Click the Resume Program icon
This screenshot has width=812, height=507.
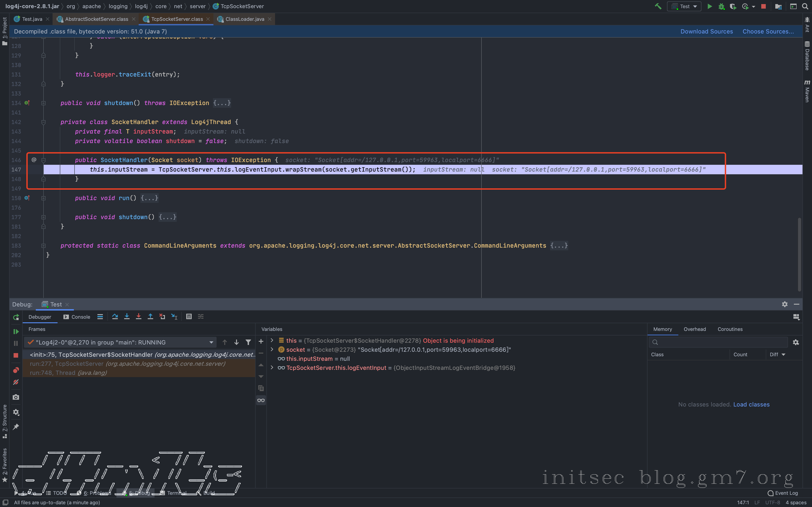16,331
